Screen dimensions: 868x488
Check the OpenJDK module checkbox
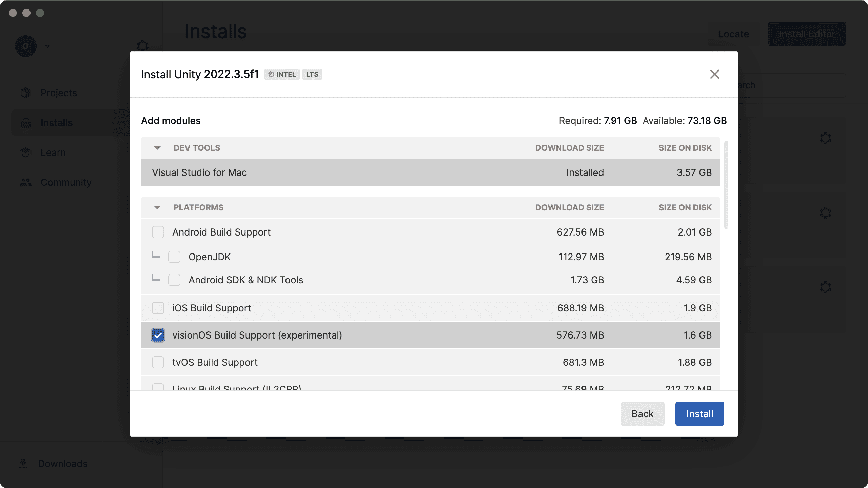pyautogui.click(x=174, y=257)
